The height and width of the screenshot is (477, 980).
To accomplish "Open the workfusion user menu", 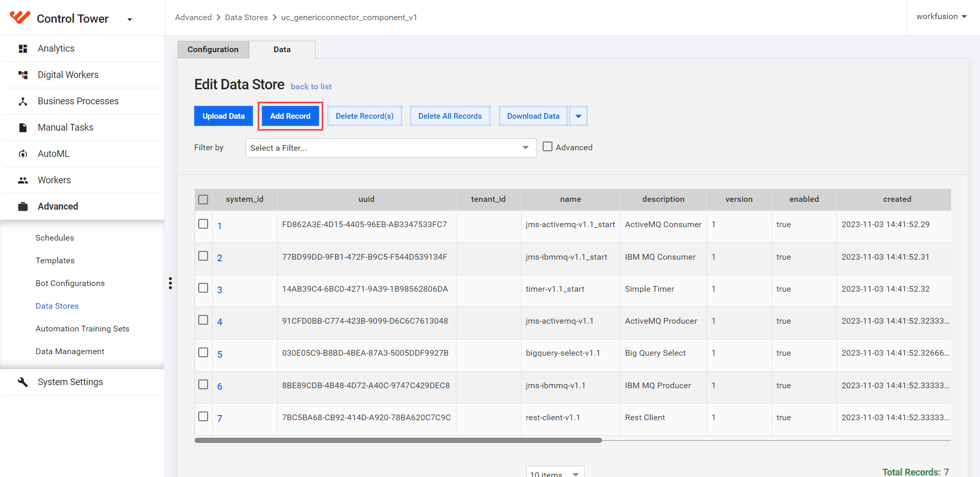I will point(941,17).
